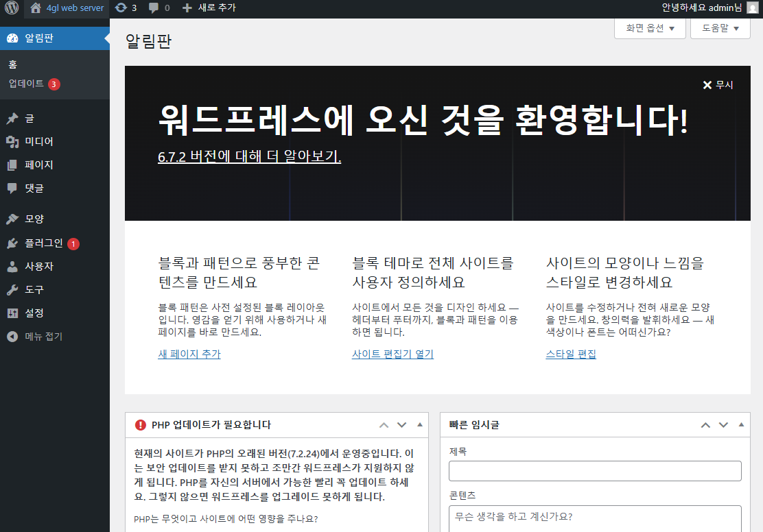
Task: Move 빠른 임시글 widget up
Action: pyautogui.click(x=705, y=425)
